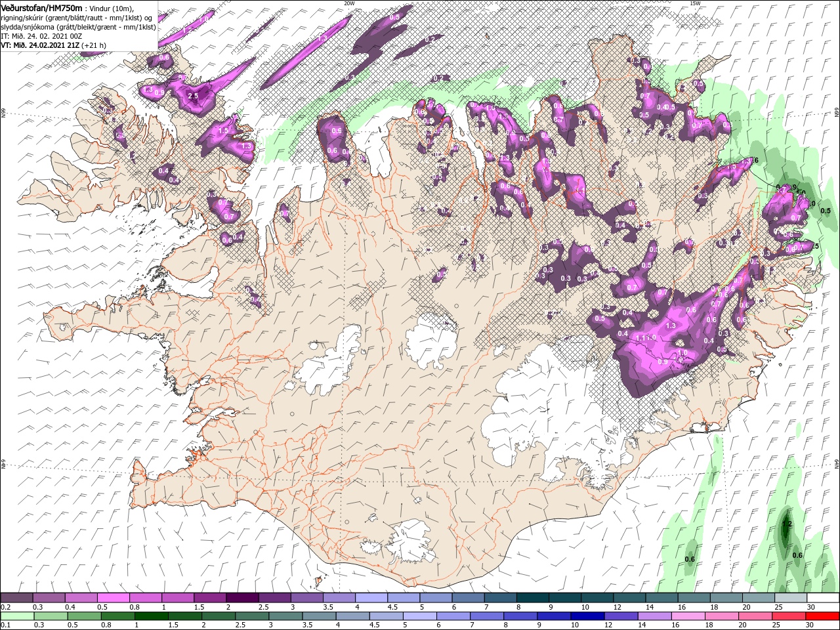Pick the rain scale swatch starting at 20
This screenshot has height=630, width=840.
[x=756, y=616]
